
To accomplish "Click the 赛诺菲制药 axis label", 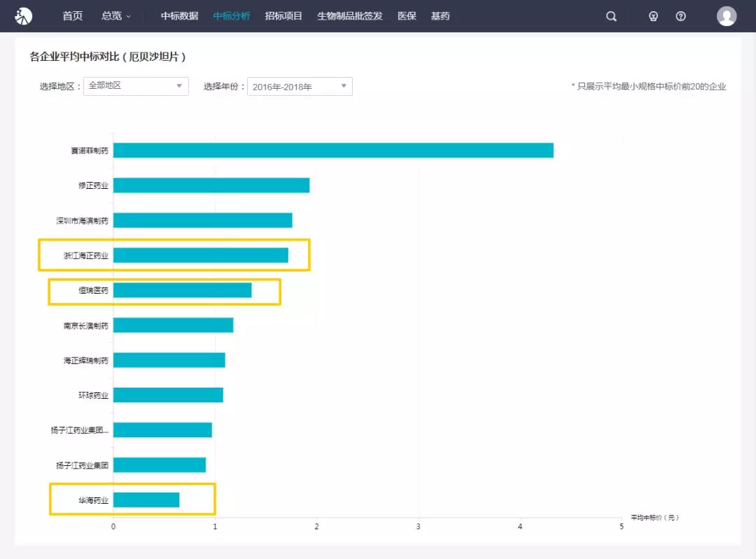I will pos(90,151).
